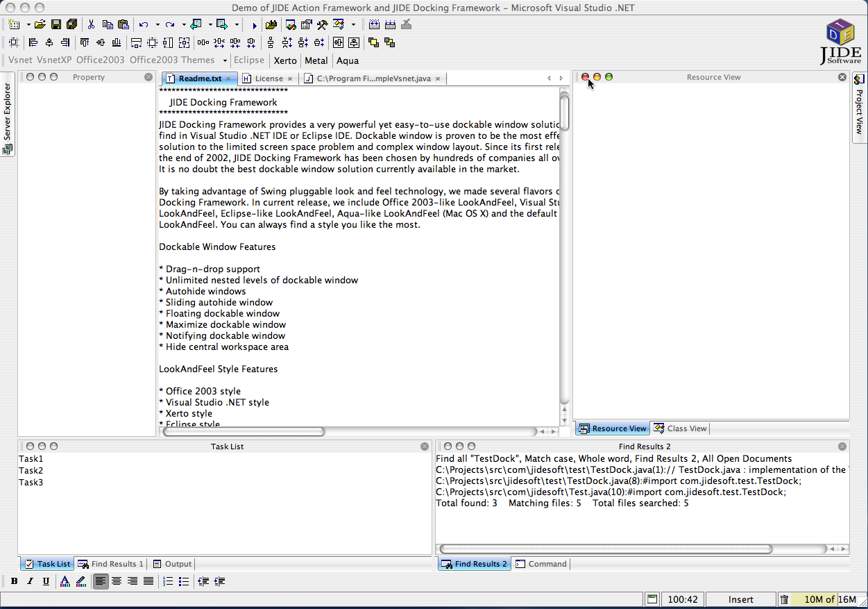Click the Save floppy disk icon
The width and height of the screenshot is (868, 609).
click(x=56, y=25)
